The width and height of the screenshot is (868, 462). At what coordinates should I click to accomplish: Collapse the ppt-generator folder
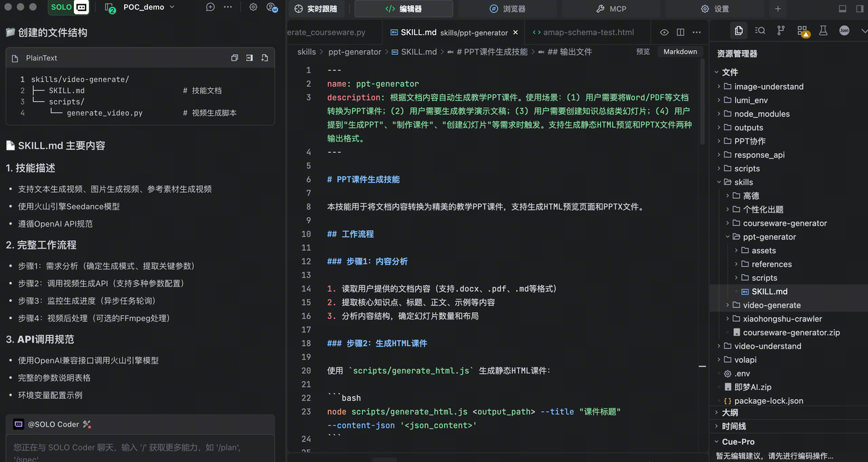(789, 237)
